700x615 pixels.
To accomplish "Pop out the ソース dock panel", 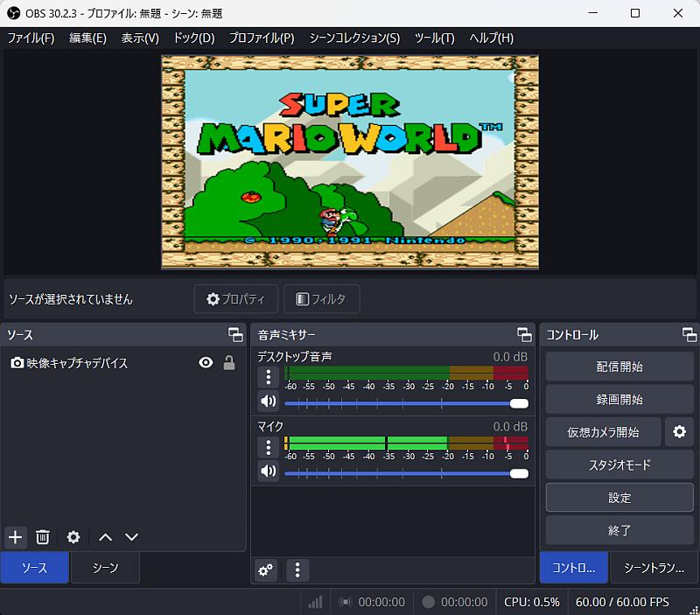I will pos(235,335).
